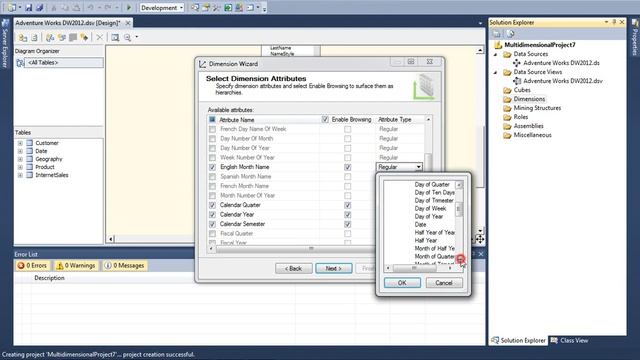
Task: Switch to the Solution Explorer bottom tab
Action: (x=518, y=340)
